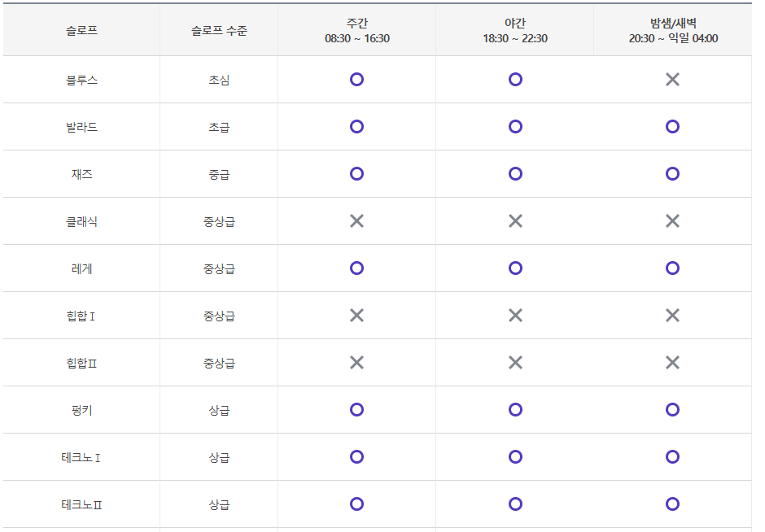Click the 힙합Ⅱ 밤샘/새벽 X icon
The image size is (765, 532).
click(672, 363)
